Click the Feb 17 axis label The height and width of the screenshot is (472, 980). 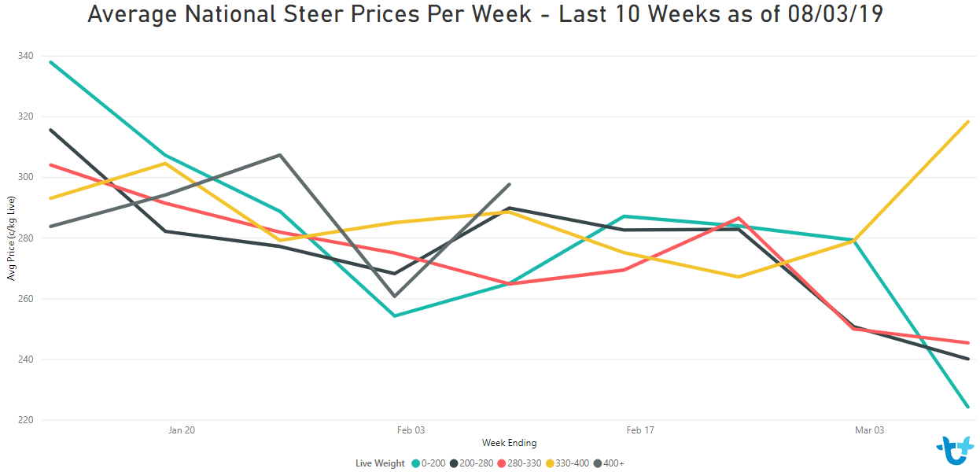[x=640, y=430]
